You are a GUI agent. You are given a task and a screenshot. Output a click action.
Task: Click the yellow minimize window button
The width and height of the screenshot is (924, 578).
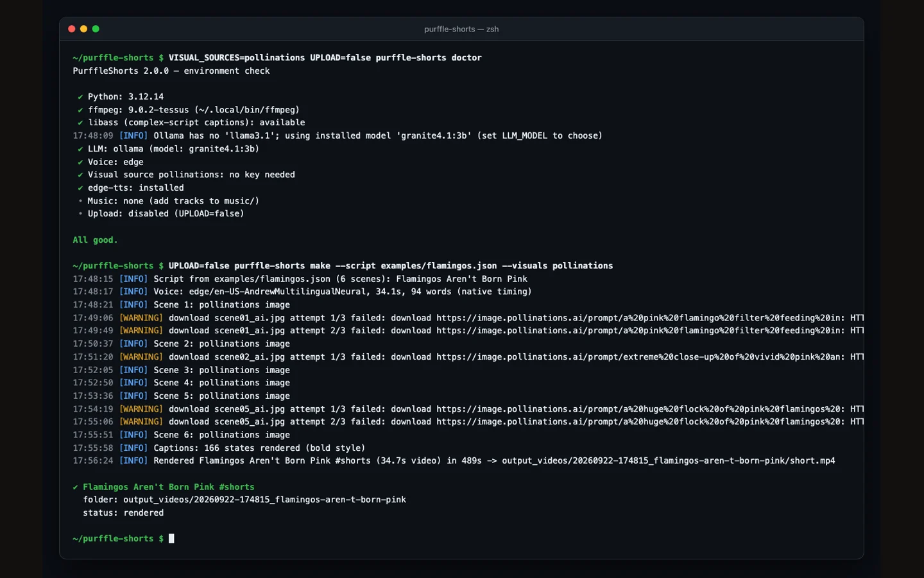pyautogui.click(x=83, y=29)
